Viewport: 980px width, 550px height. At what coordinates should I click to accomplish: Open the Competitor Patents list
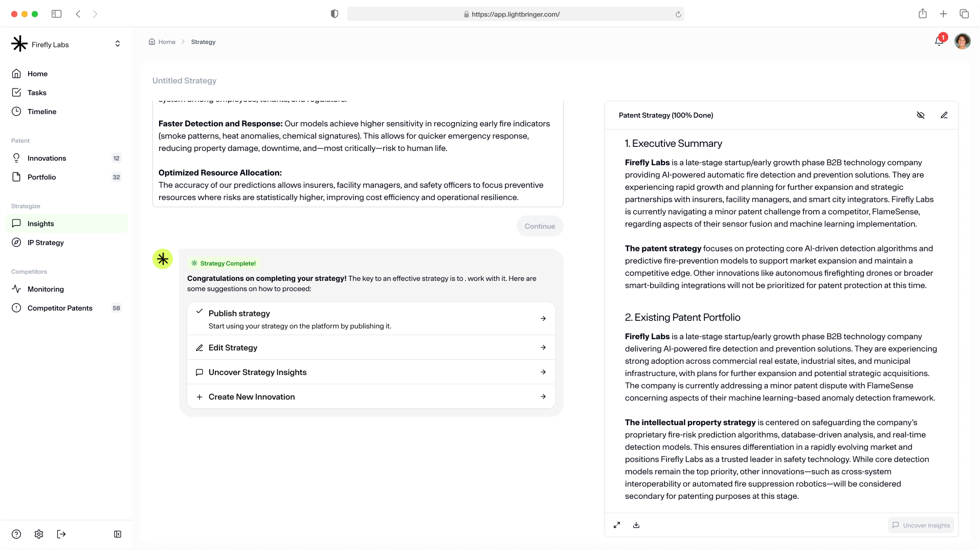66,308
